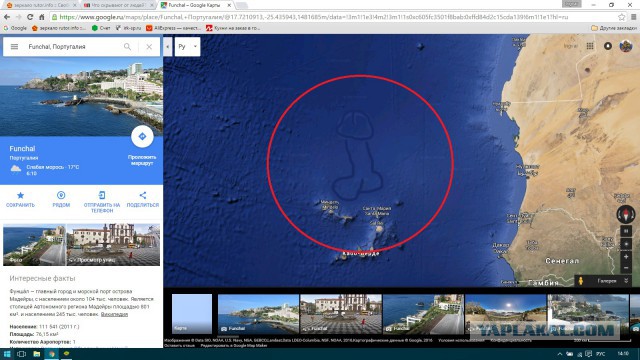Open the Google bookmark
This screenshot has height=360, width=640.
[15, 28]
